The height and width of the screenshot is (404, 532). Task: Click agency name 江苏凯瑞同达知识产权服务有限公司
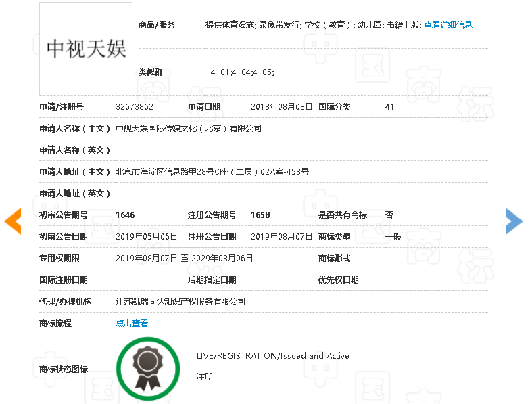tap(180, 302)
